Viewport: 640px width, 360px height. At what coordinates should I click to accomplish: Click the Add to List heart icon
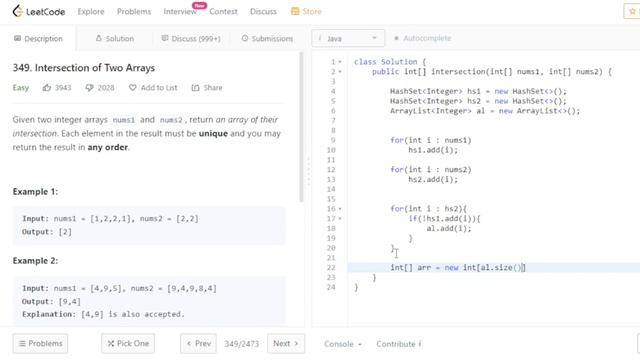coord(133,87)
